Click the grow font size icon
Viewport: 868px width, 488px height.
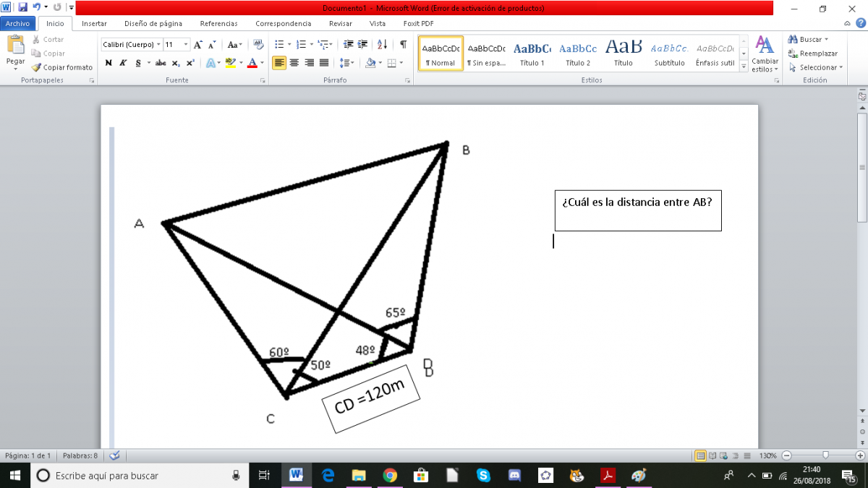(x=198, y=45)
